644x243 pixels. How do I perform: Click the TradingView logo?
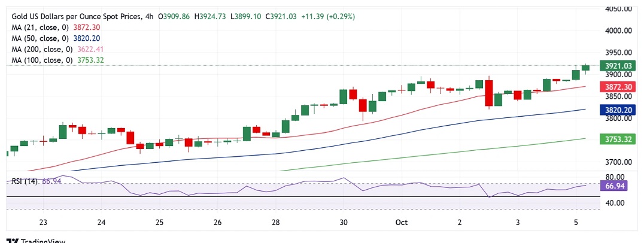coord(36,241)
